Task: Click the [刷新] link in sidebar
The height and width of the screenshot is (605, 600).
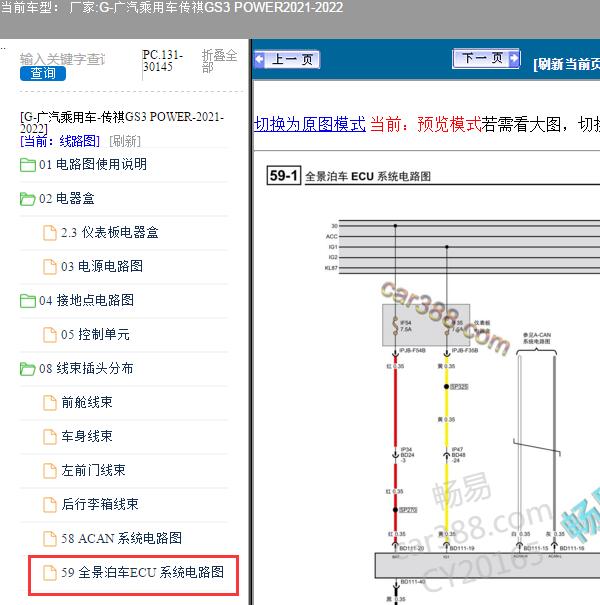Action: click(125, 141)
